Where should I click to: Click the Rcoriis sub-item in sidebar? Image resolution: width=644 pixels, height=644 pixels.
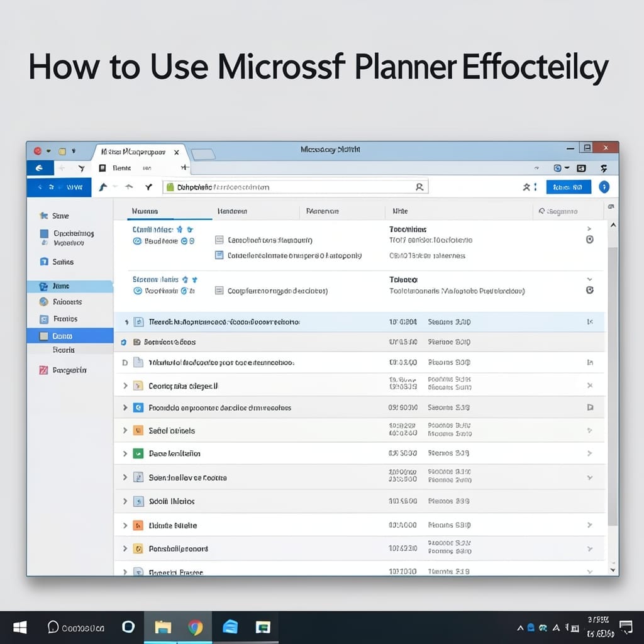pos(64,350)
